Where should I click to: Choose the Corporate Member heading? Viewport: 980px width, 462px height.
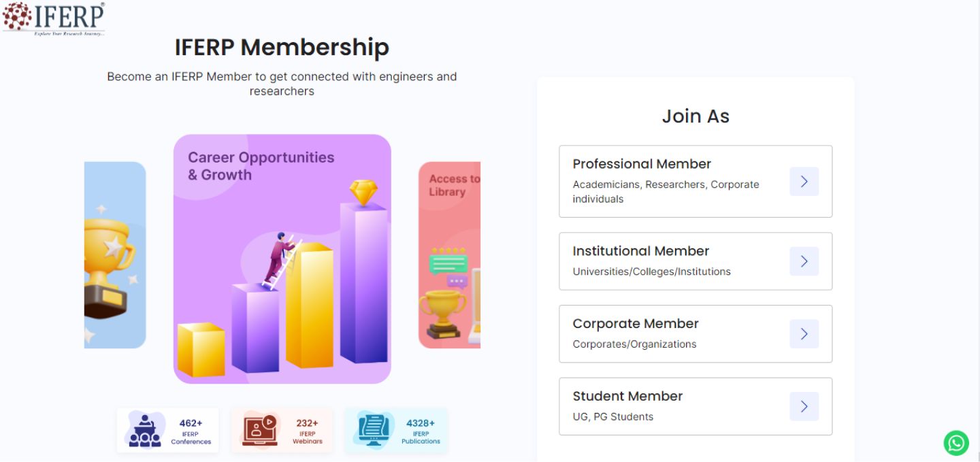pyautogui.click(x=636, y=324)
